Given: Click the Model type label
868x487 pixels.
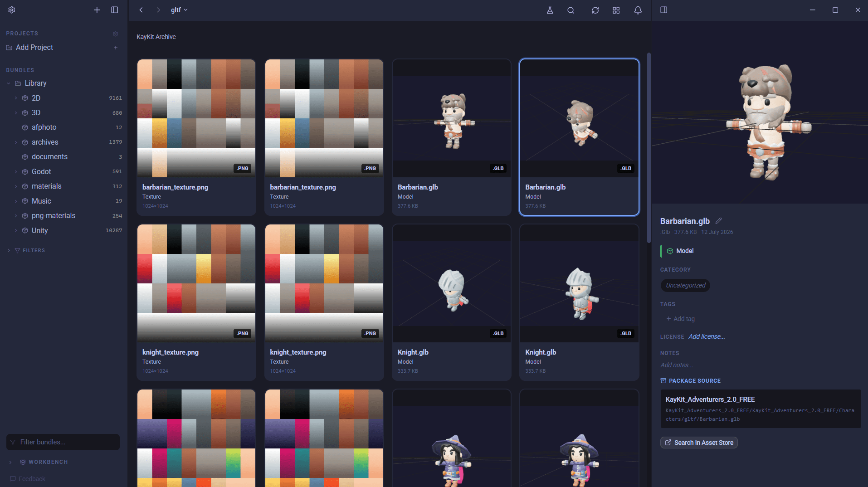Looking at the screenshot, I should (685, 251).
